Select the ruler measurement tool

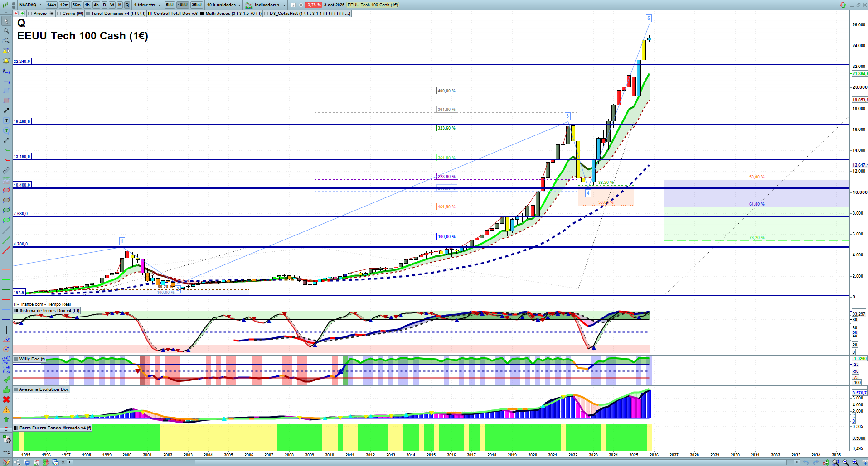(x=6, y=170)
